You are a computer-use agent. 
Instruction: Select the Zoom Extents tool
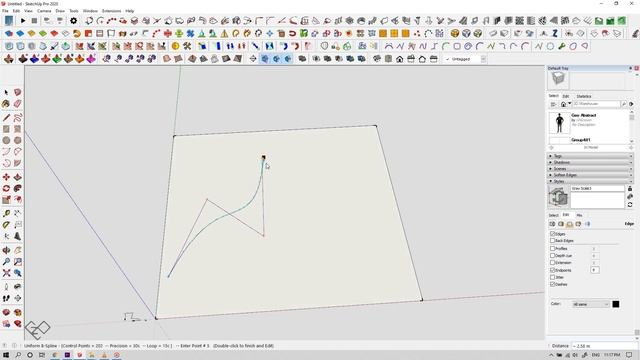coord(6,273)
